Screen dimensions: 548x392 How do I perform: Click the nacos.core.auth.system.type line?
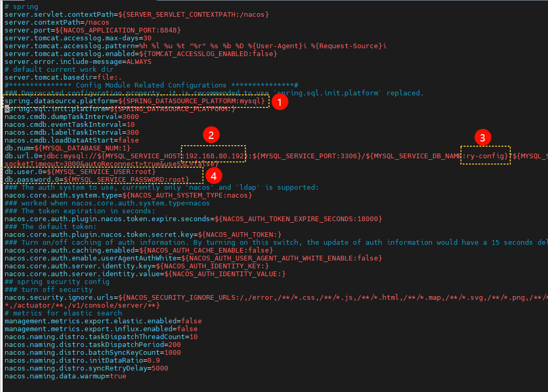128,195
